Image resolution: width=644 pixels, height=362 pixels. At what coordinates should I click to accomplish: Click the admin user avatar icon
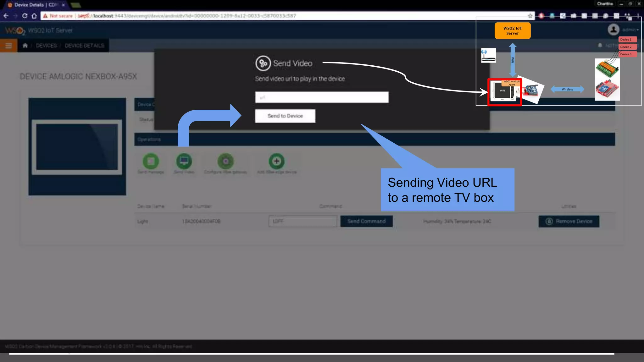[x=613, y=30]
